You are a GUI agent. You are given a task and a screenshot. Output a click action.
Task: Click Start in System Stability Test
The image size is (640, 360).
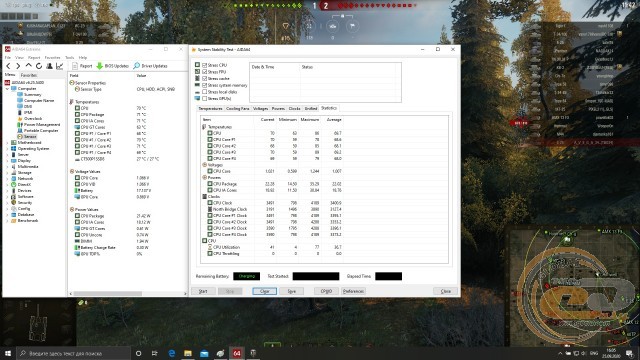click(203, 291)
